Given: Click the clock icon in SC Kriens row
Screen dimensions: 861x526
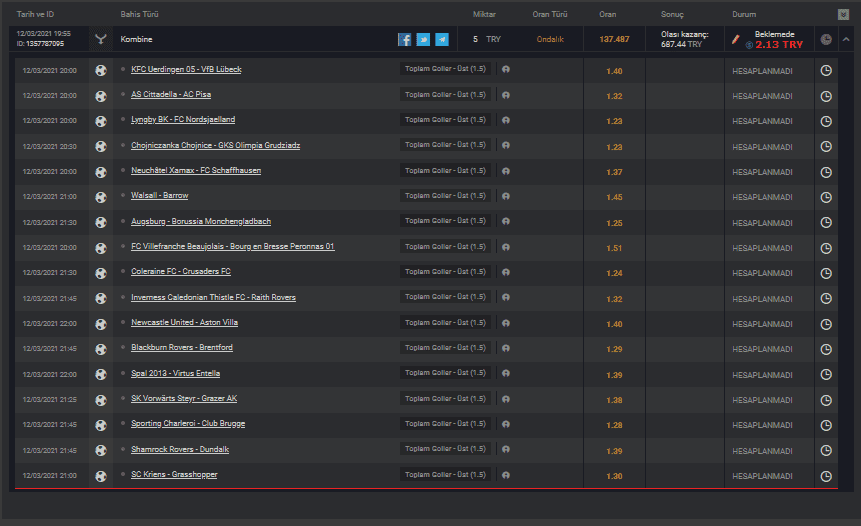Looking at the screenshot, I should [826, 476].
